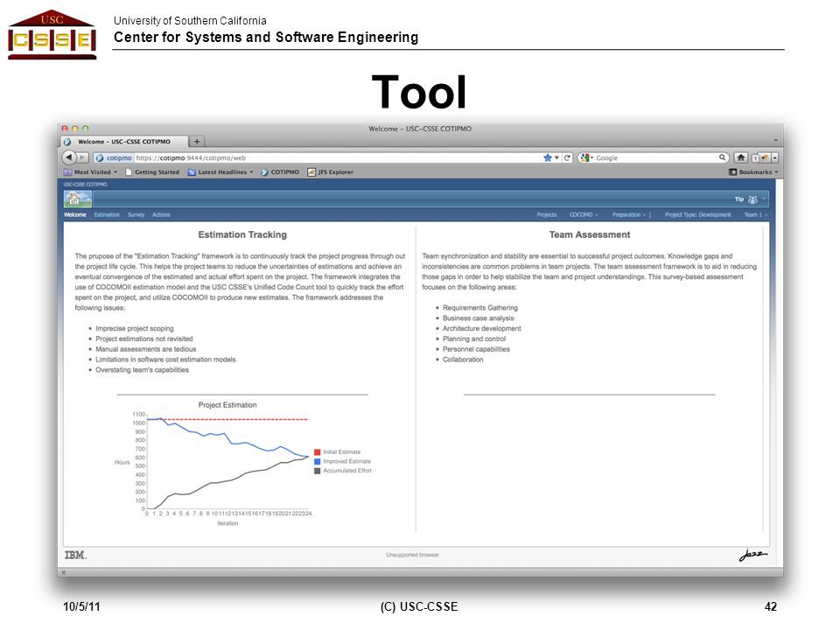Open the Google search engine icon menu
Image resolution: width=840 pixels, height=630 pixels.
[586, 157]
